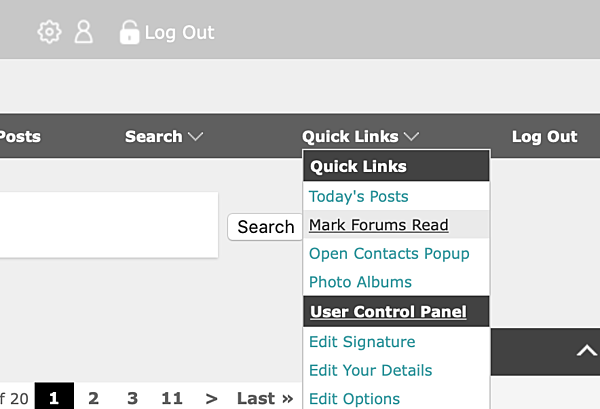Open the user profile icon

(83, 32)
